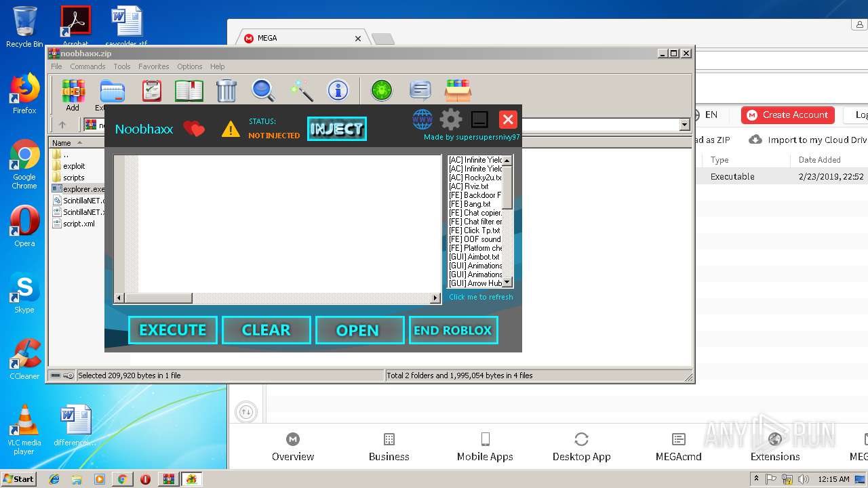Open the Options menu

(190, 66)
